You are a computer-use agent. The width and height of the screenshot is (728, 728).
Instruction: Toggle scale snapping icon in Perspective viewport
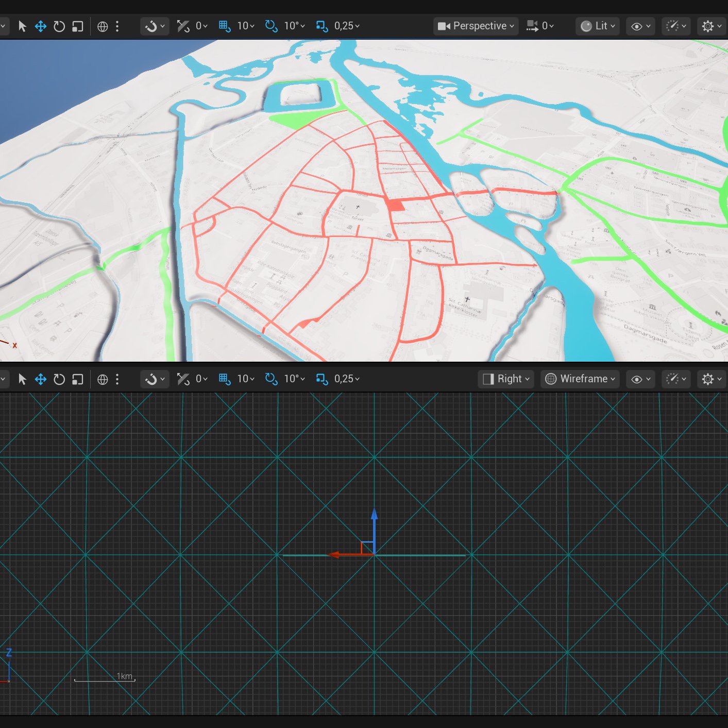pos(322,26)
